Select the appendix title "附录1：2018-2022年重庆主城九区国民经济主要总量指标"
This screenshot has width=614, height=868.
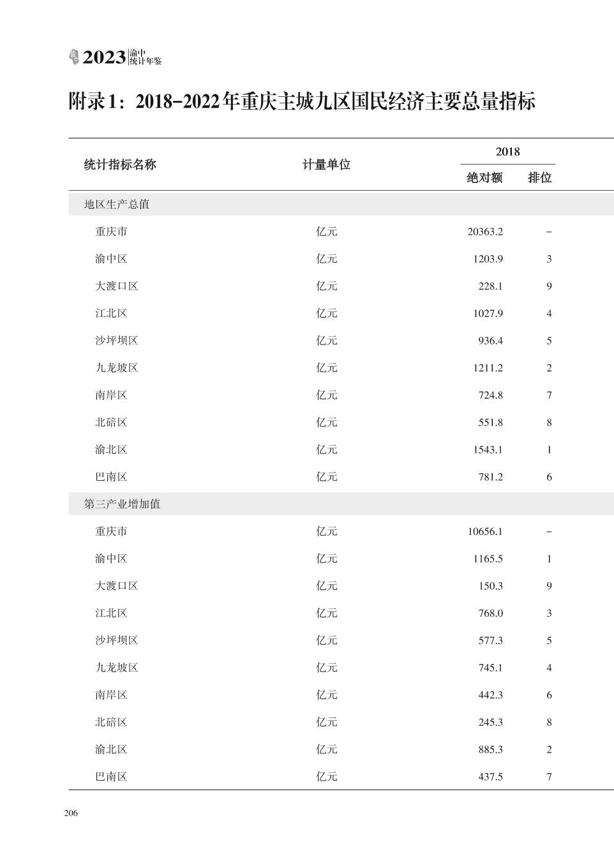pos(302,101)
